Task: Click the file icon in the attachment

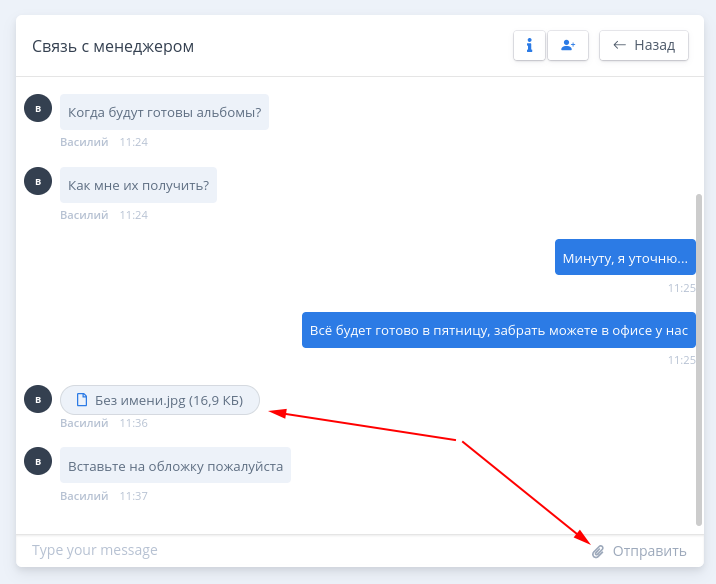Action: coord(83,401)
